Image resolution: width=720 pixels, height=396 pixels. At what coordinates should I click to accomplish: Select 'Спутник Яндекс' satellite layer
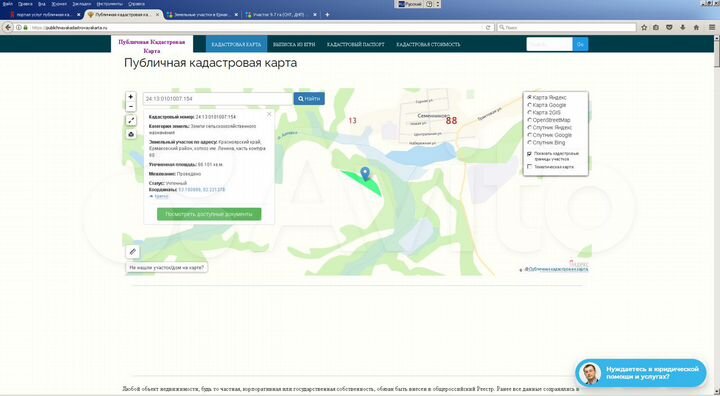[529, 127]
